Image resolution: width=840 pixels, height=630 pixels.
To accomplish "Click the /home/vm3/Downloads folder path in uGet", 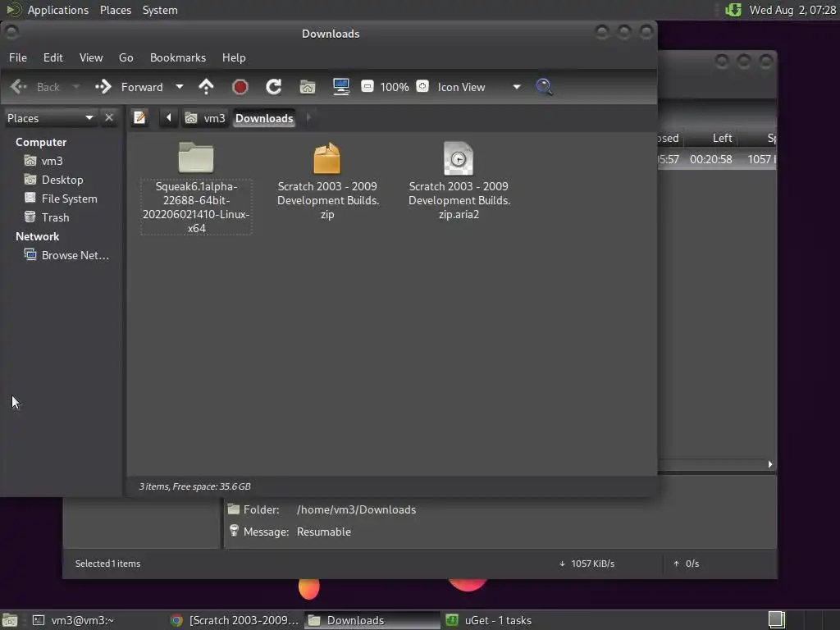I will point(356,509).
